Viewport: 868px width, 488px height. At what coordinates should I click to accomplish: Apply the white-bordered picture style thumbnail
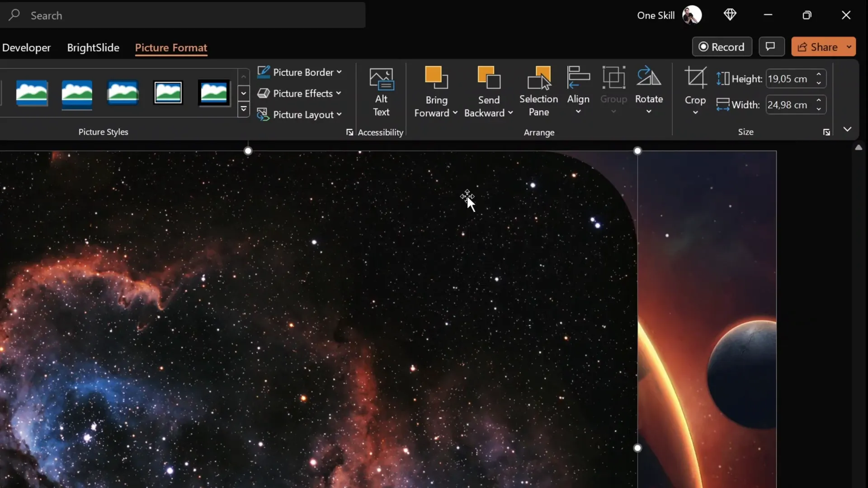168,93
